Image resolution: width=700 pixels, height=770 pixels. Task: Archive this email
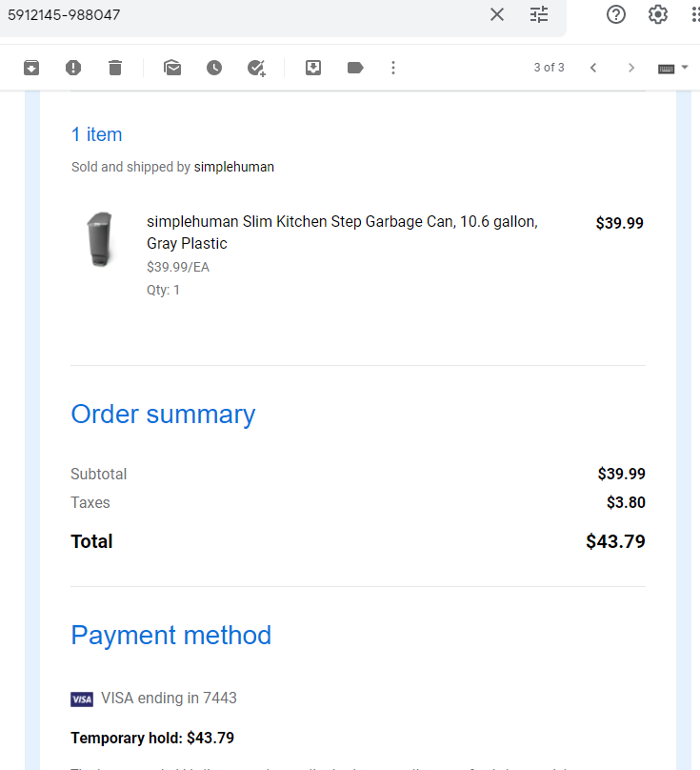(x=31, y=68)
